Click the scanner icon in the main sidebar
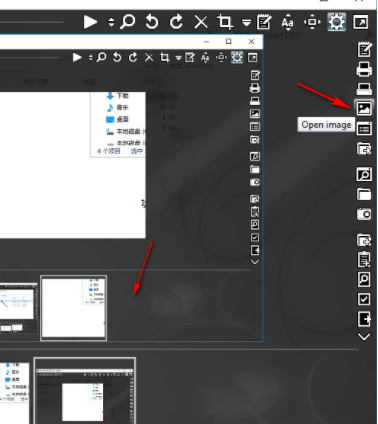This screenshot has height=424, width=378. click(364, 89)
